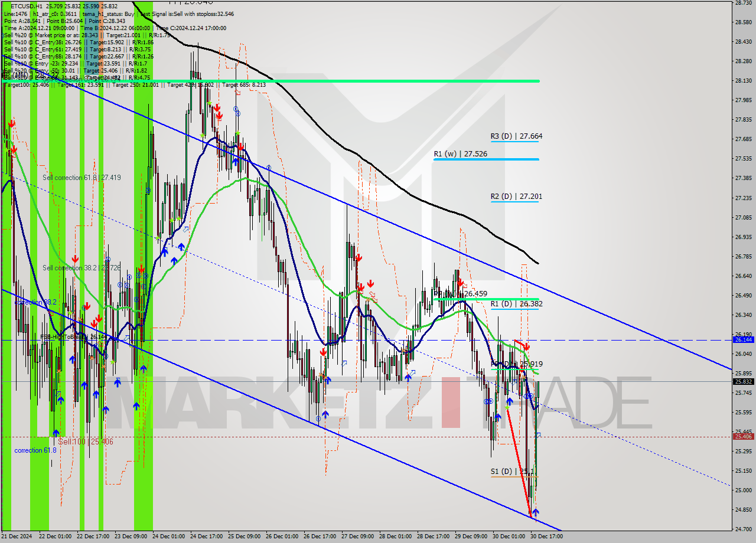Click the R2 (D) | 27.201 label
The width and height of the screenshot is (756, 543).
pos(516,197)
